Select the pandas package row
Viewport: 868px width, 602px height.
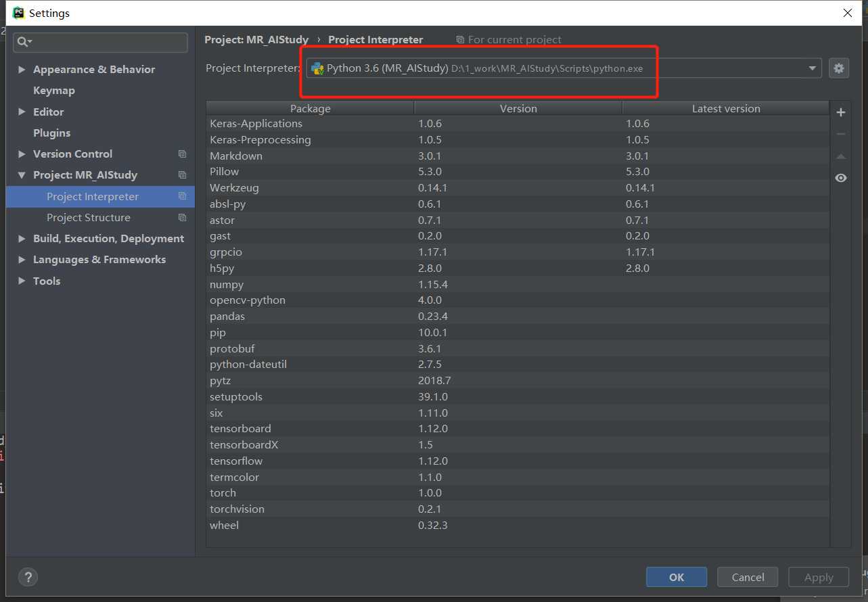pos(518,317)
